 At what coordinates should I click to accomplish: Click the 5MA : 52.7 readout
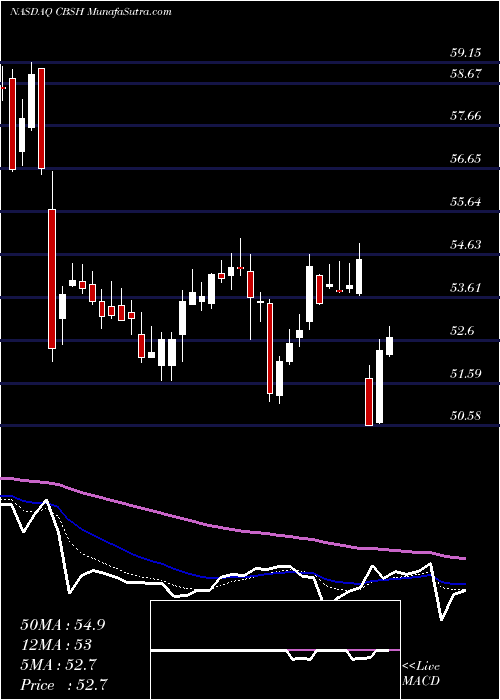[x=58, y=665]
